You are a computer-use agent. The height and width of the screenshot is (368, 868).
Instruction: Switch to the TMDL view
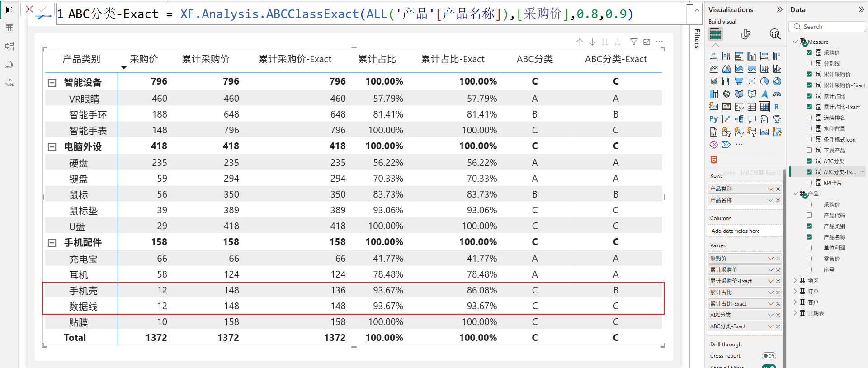coord(9,82)
